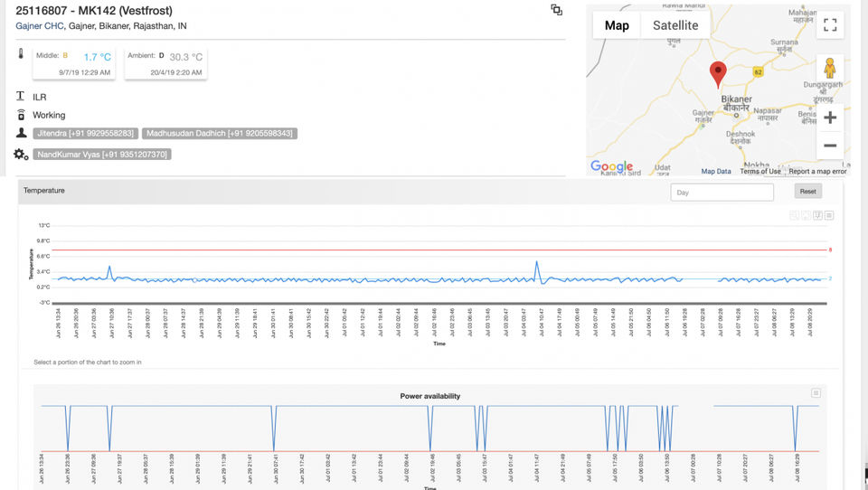868x490 pixels.
Task: Click the copy/duplicate icon beside the device title
Action: tap(556, 10)
